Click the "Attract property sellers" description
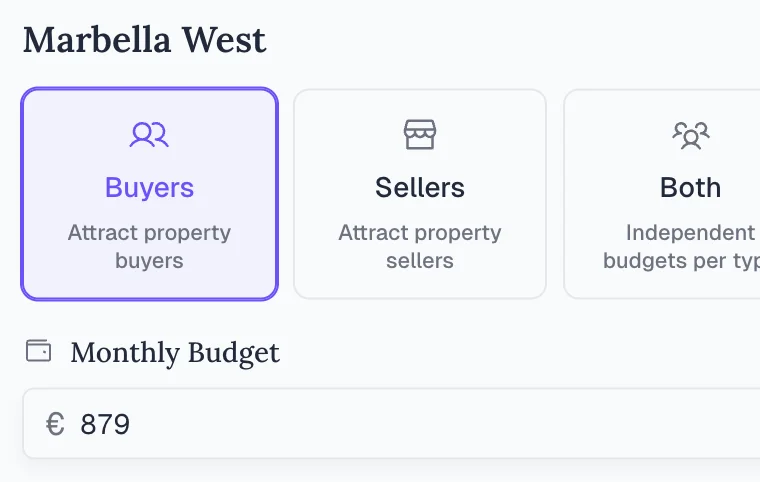Viewport: 760px width, 482px height. (x=420, y=246)
